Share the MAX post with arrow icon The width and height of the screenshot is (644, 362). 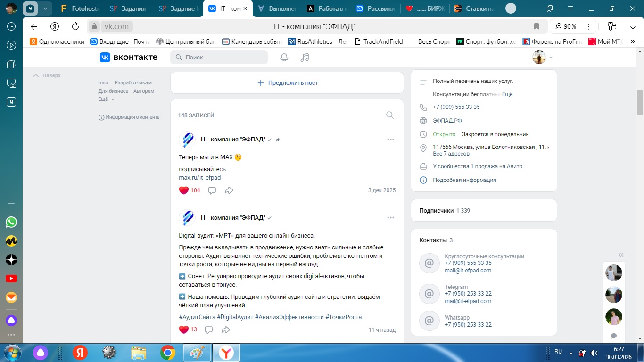click(229, 190)
